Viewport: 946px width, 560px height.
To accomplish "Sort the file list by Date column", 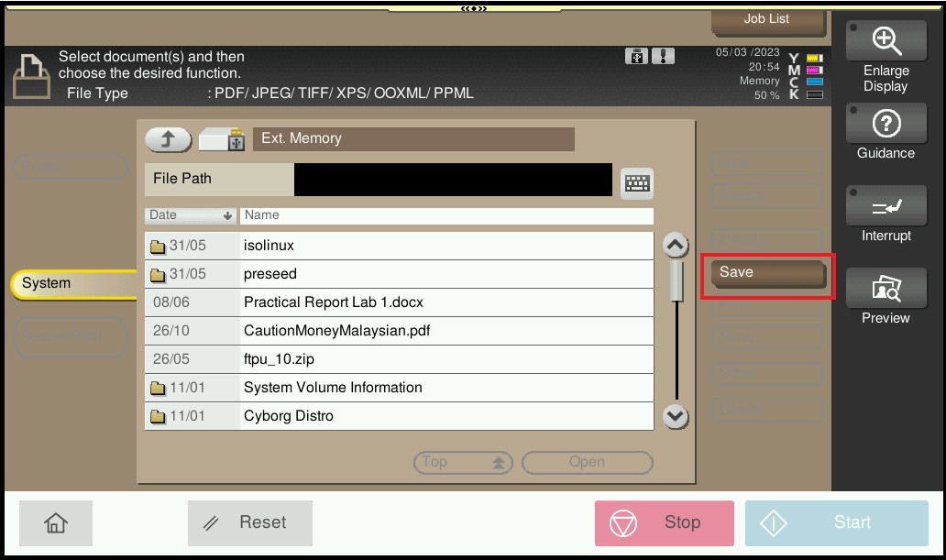I will coord(191,215).
